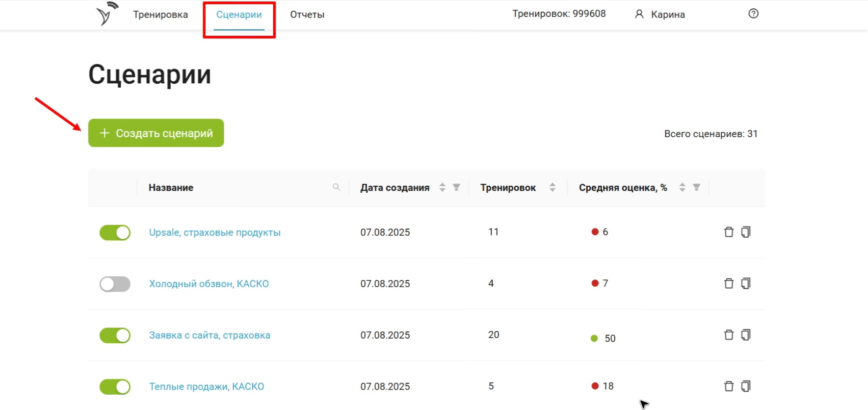
Task: Click the search icon in Название column
Action: 337,187
